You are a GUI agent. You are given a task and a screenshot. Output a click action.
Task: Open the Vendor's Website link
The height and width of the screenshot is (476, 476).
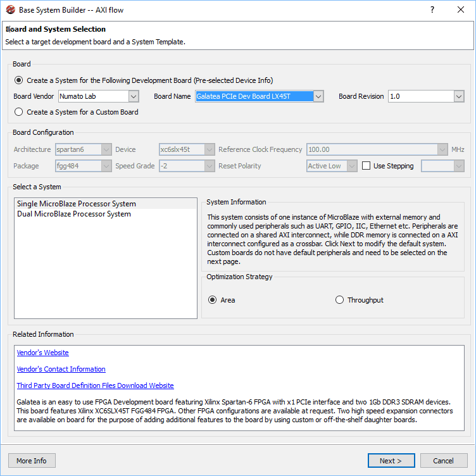42,353
